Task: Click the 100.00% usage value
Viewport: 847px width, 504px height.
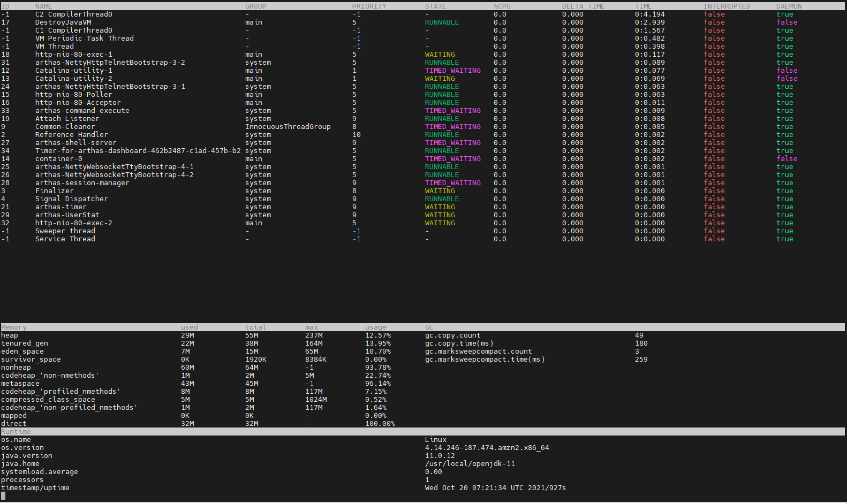Action: [380, 424]
